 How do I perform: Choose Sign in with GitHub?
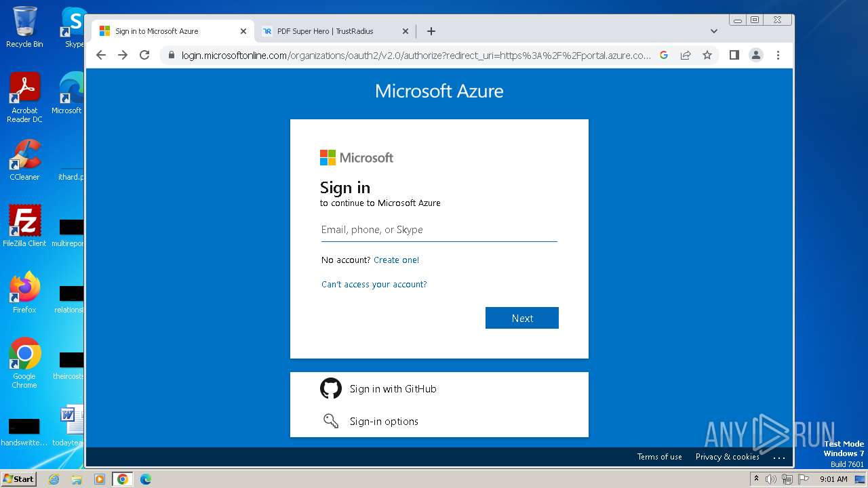coord(439,388)
